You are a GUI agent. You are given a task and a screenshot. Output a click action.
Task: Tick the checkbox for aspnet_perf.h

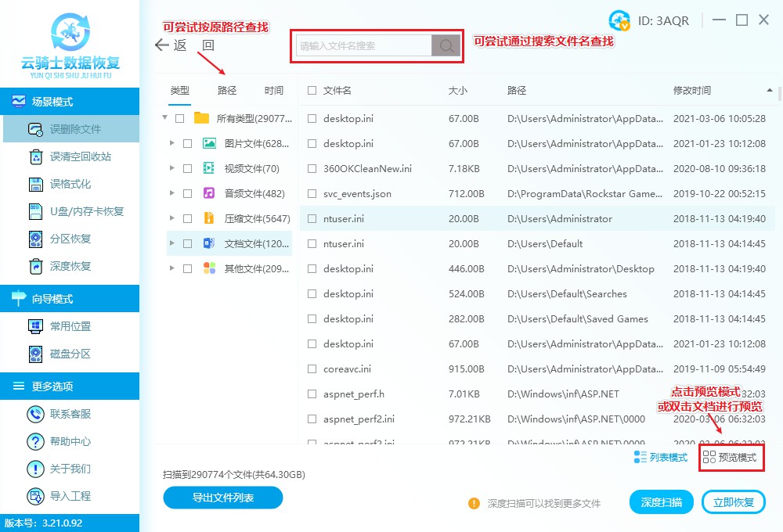[312, 394]
